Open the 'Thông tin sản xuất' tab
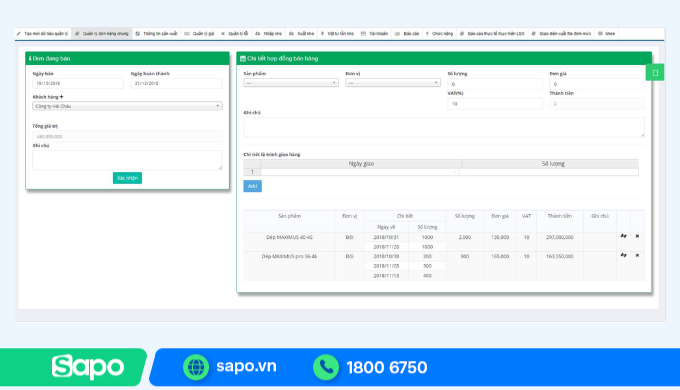The width and height of the screenshot is (680, 390). [x=157, y=33]
